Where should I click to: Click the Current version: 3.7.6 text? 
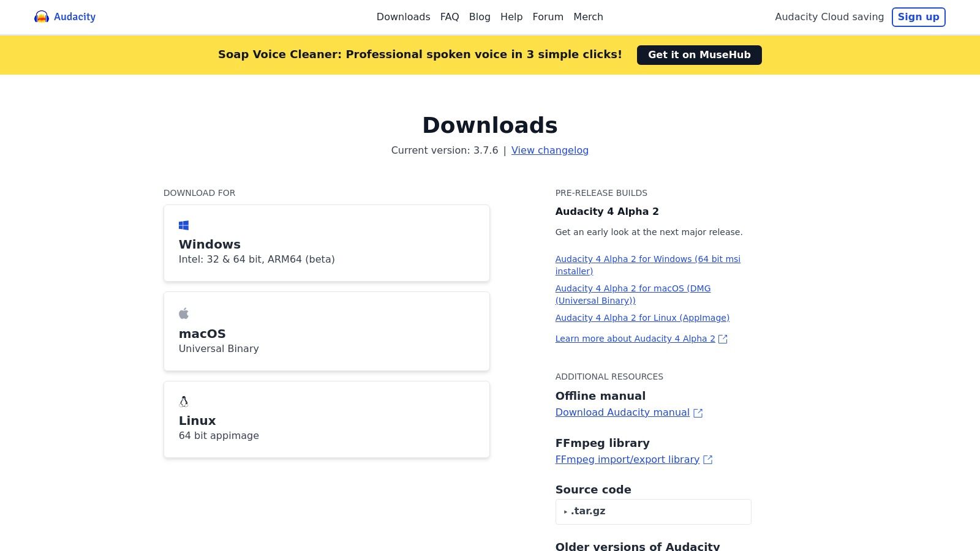tap(445, 151)
